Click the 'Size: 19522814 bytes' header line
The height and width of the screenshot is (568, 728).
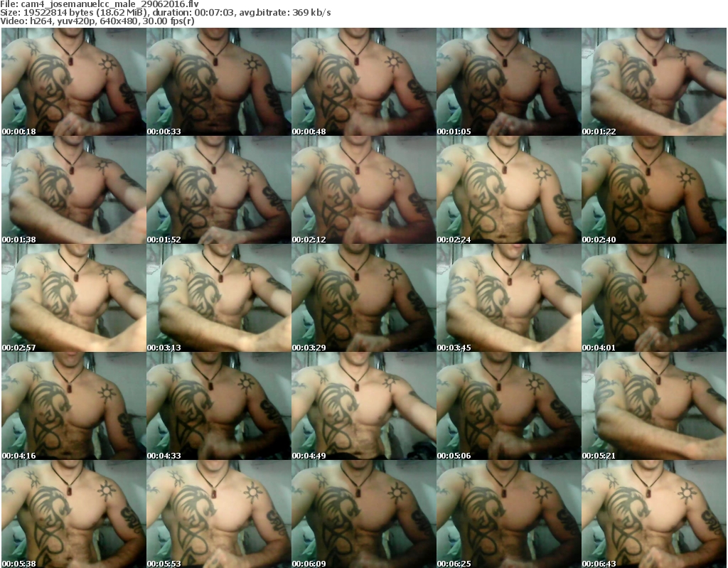tap(165, 13)
